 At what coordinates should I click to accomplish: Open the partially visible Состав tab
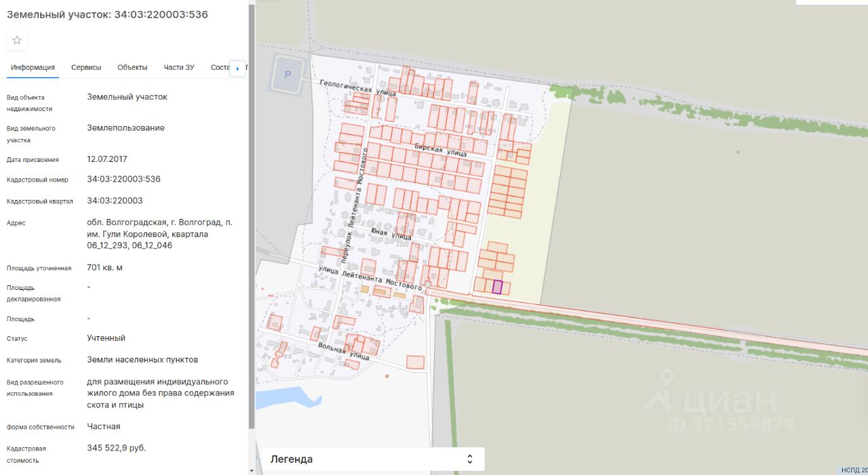220,67
